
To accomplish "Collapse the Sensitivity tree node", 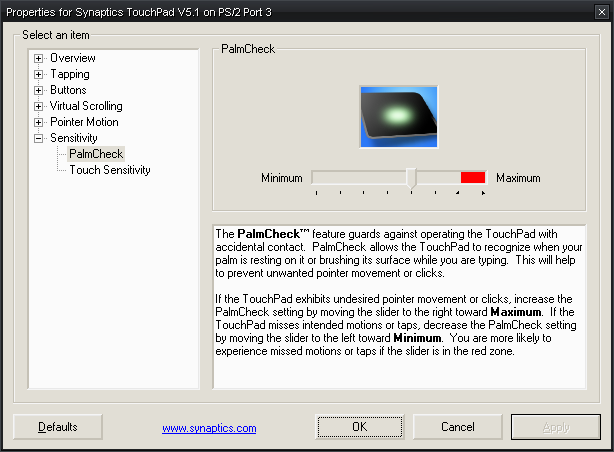I will point(39,138).
